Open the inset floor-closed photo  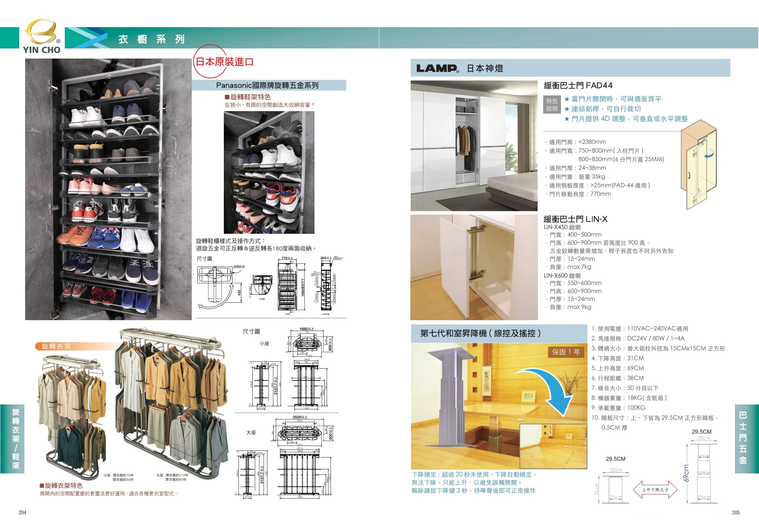pyautogui.click(x=553, y=446)
